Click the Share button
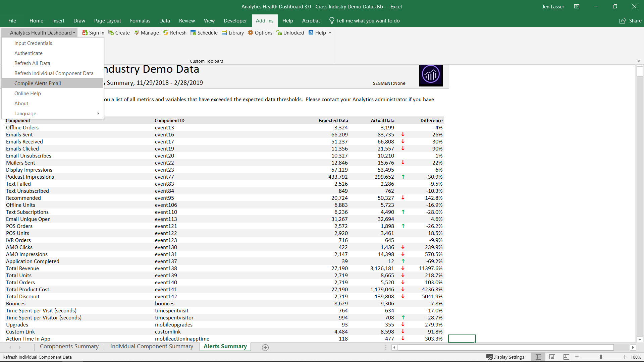The height and width of the screenshot is (362, 644). [630, 21]
